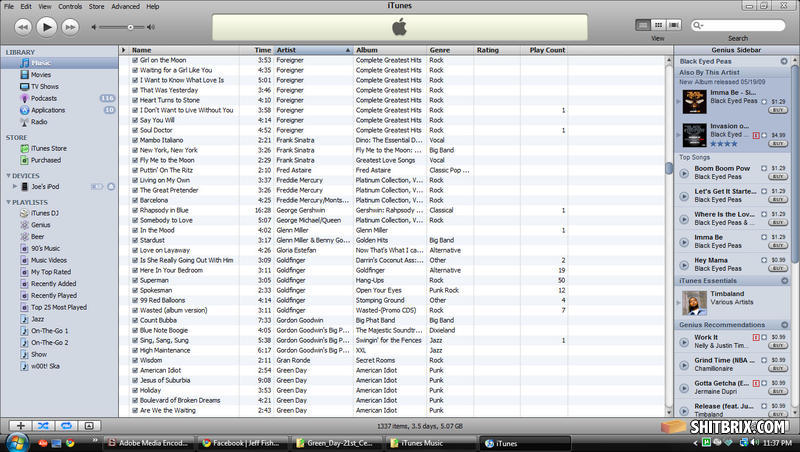Select Music library icon in sidebar
Viewport: 800px width, 452px height.
point(24,63)
